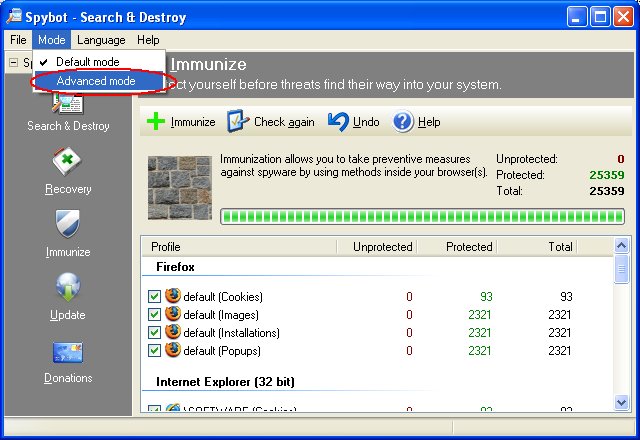Click the Protected column header
Screen dimensions: 640x440
(456, 247)
